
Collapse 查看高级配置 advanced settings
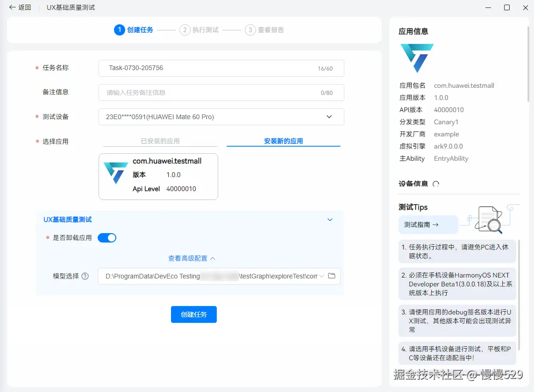click(x=192, y=258)
